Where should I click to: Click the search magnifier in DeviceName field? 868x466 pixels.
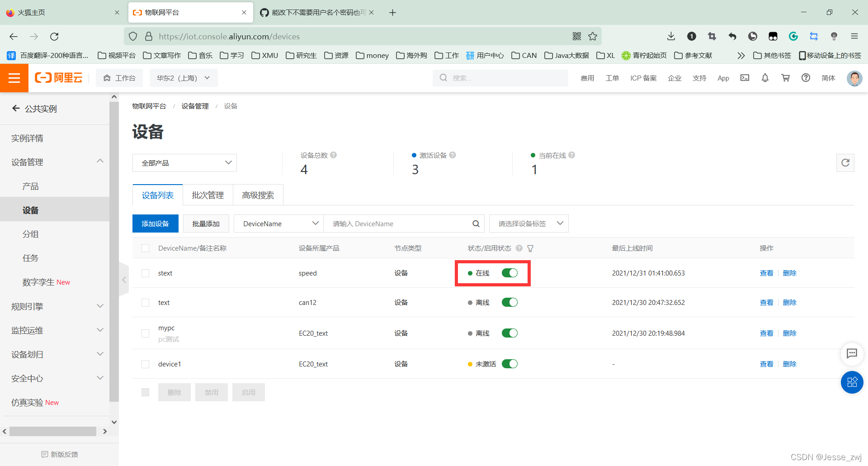coord(476,223)
